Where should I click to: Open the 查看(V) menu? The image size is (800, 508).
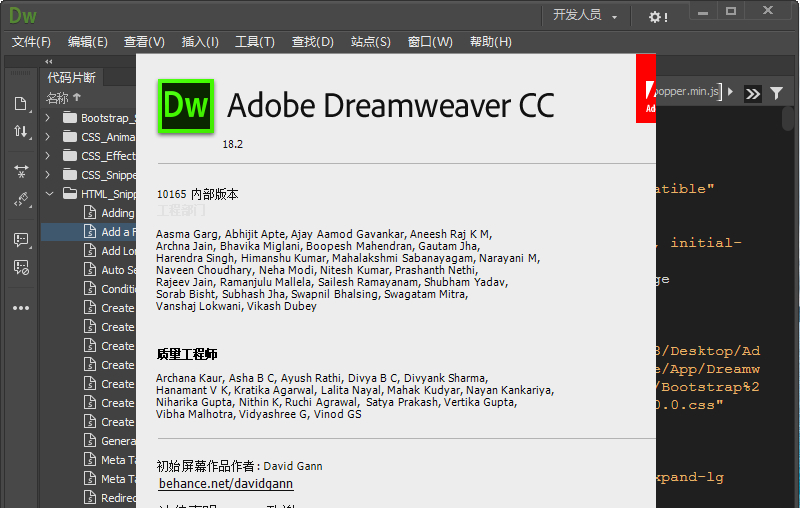coord(144,42)
